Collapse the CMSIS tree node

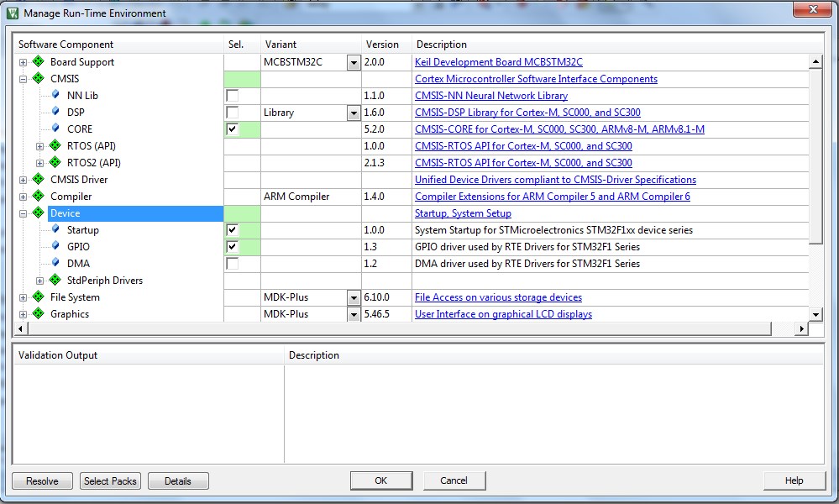pyautogui.click(x=23, y=79)
